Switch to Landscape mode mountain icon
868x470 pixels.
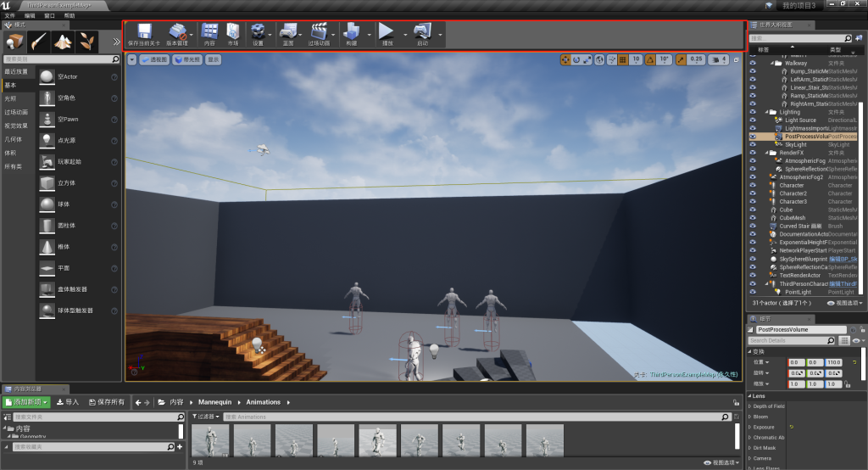coord(63,42)
